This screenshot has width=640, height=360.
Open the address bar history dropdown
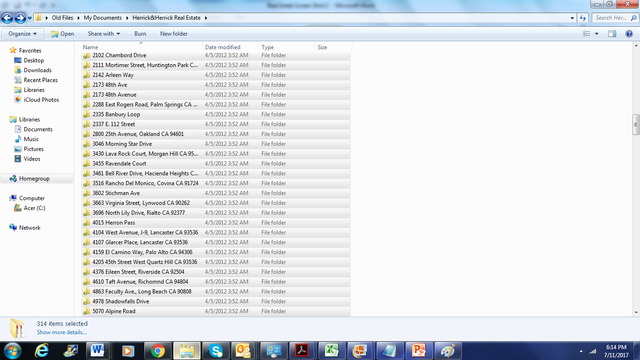(572, 18)
